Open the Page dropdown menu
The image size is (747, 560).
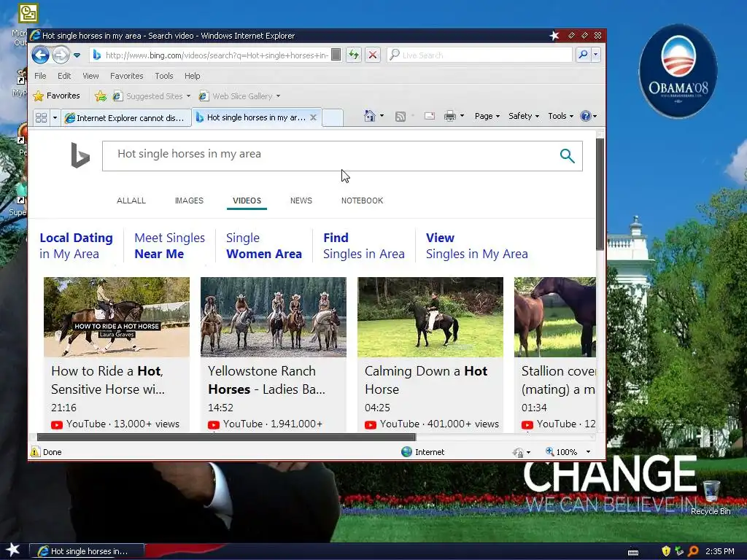[x=487, y=116]
